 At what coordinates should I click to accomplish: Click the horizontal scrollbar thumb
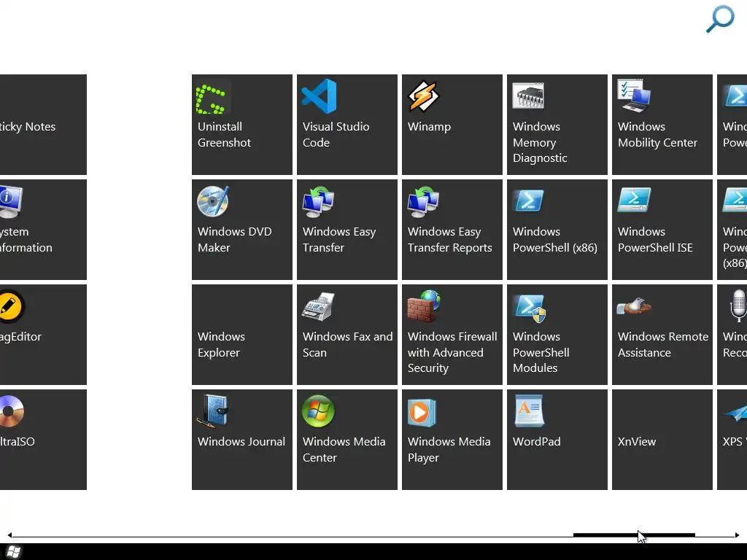pyautogui.click(x=634, y=535)
